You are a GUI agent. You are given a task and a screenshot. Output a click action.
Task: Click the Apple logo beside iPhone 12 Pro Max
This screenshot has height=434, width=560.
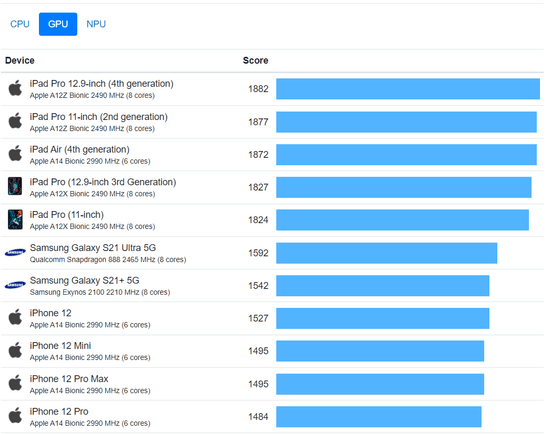click(x=15, y=383)
